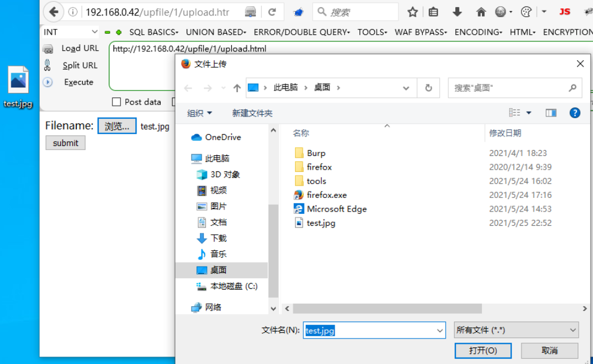Click the Load URL icon in HackBar
Viewport: 593px width, 364px height.
click(48, 48)
